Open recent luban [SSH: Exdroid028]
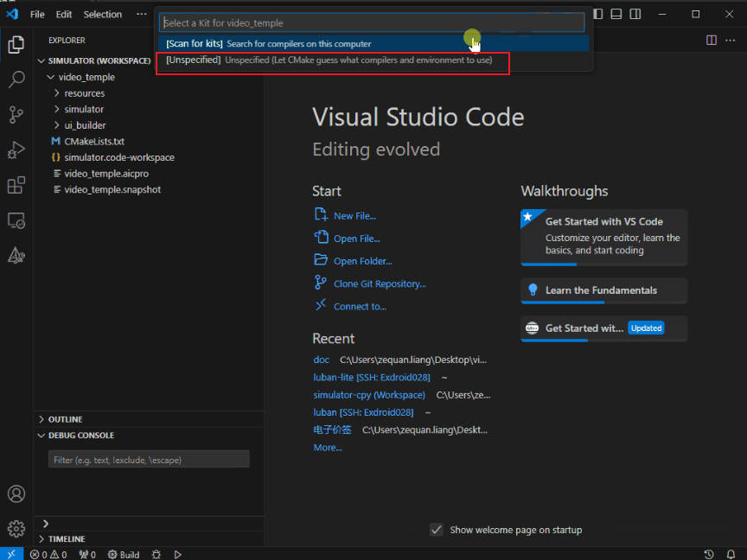The image size is (747, 560). point(363,412)
